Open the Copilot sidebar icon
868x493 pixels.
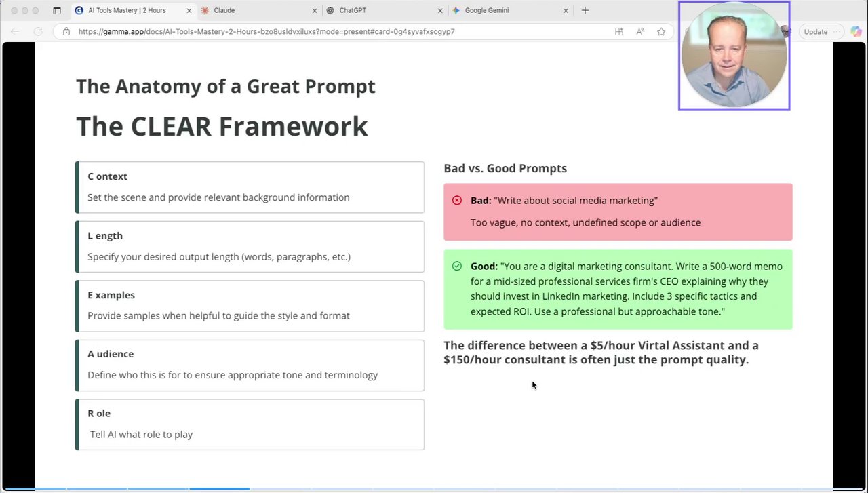(x=856, y=31)
